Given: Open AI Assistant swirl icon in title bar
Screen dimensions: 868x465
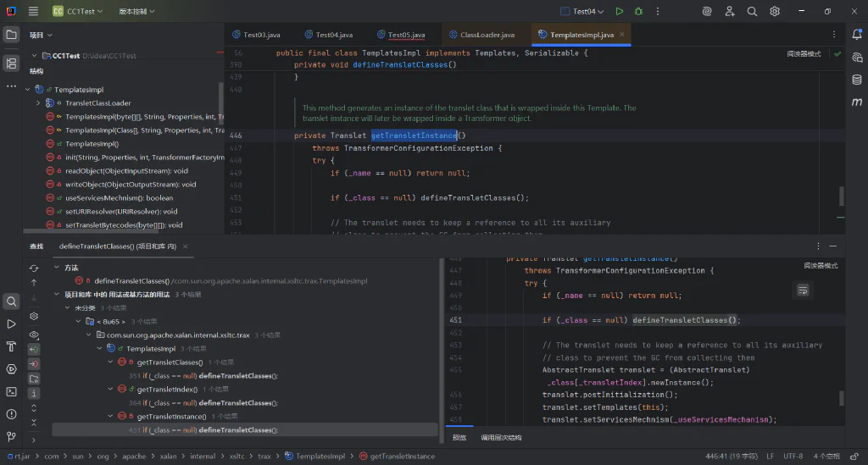Looking at the screenshot, I should coord(707,11).
